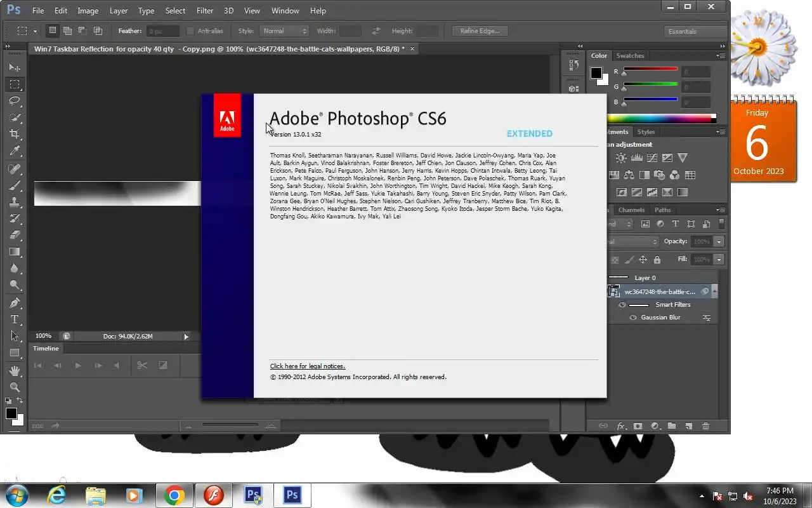Viewport: 812px width, 508px height.
Task: Select the Clone Stamp tool
Action: (15, 202)
